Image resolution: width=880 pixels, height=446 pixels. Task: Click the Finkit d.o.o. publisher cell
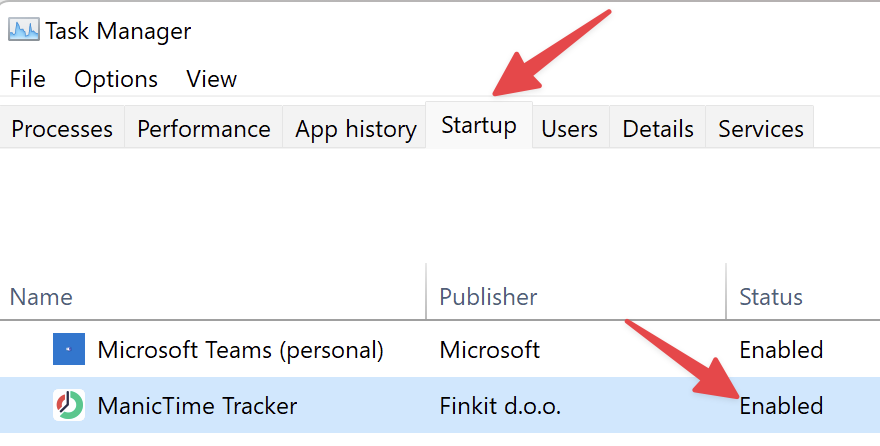click(x=500, y=406)
